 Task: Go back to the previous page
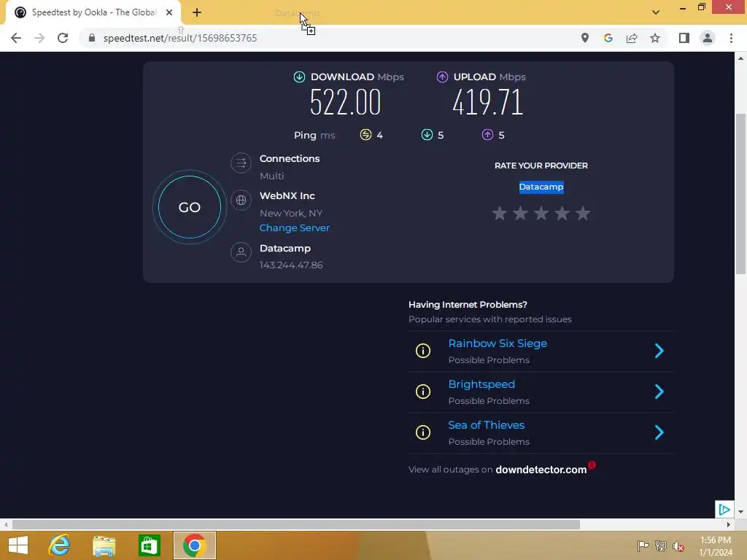click(x=16, y=38)
